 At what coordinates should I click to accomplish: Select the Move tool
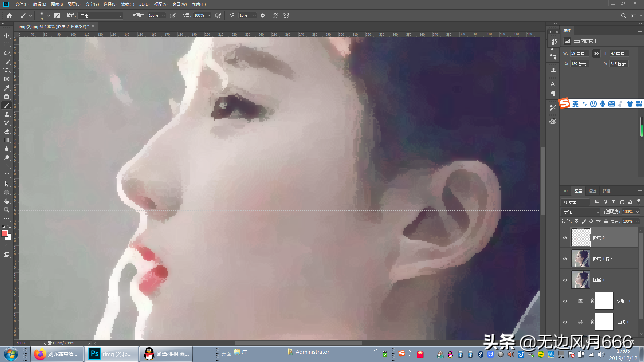[x=7, y=36]
